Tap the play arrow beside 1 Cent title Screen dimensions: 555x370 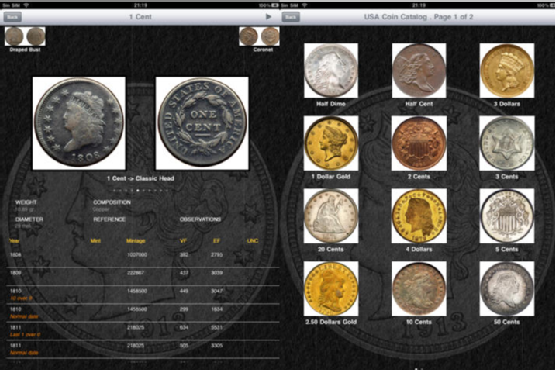(x=269, y=17)
